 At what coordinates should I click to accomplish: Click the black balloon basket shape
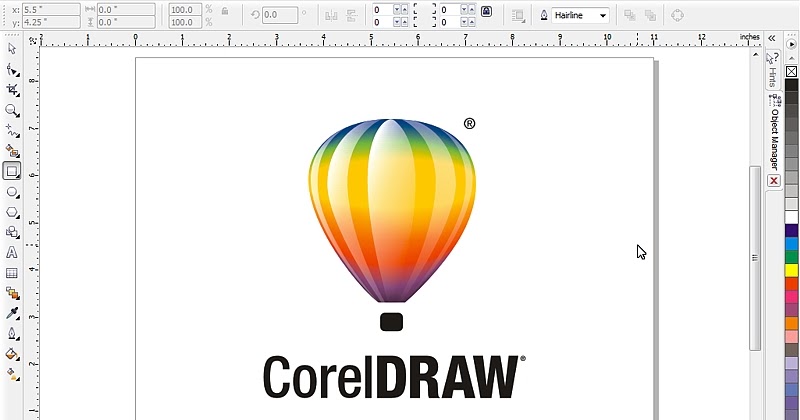[392, 322]
